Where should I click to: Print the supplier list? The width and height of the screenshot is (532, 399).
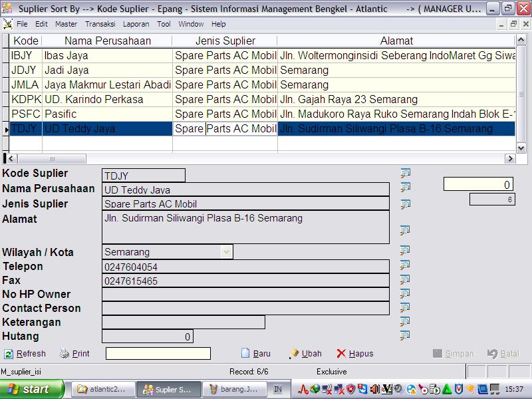pos(74,354)
